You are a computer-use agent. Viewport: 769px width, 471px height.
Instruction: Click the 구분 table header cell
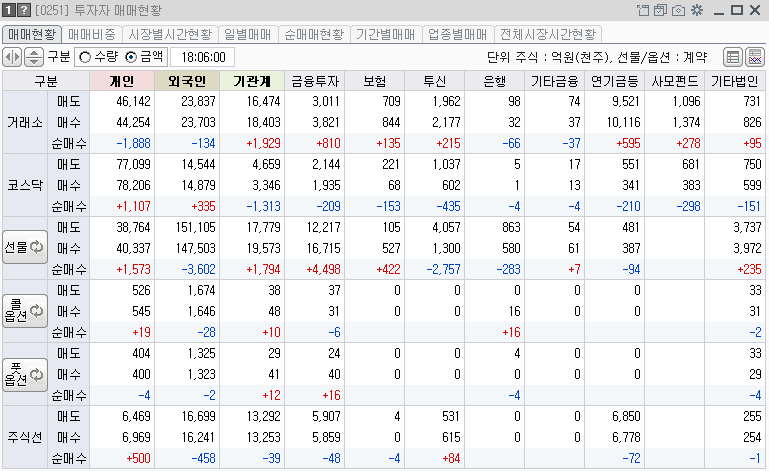[46, 81]
